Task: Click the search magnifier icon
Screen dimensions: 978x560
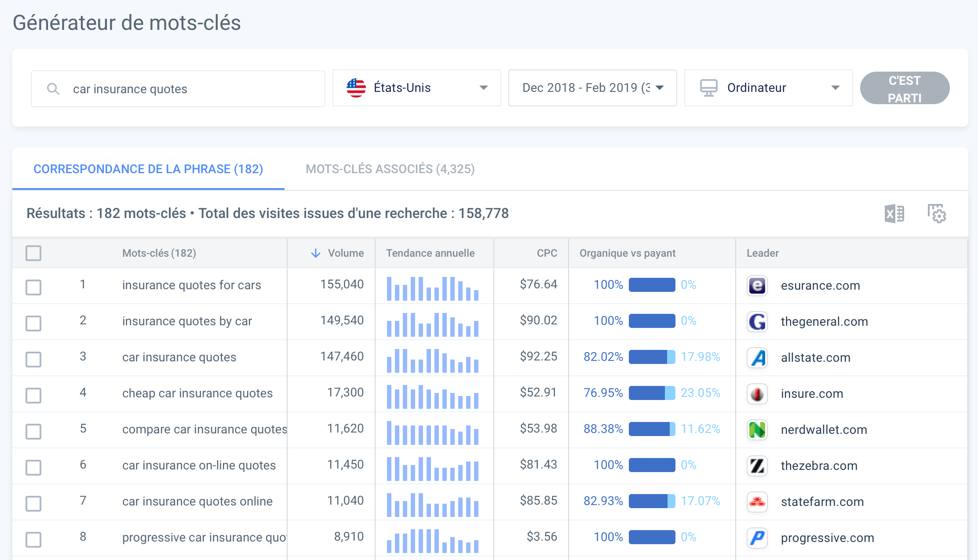Action: (x=54, y=88)
